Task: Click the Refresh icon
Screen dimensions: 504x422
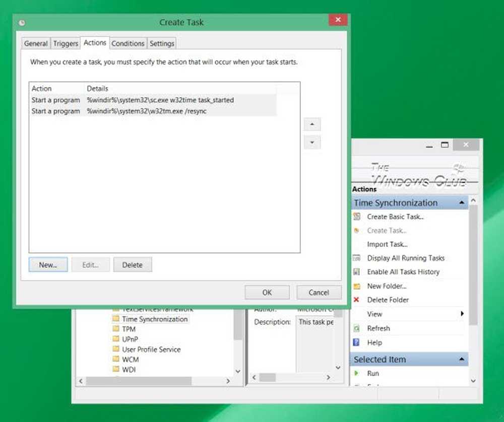Action: point(356,328)
